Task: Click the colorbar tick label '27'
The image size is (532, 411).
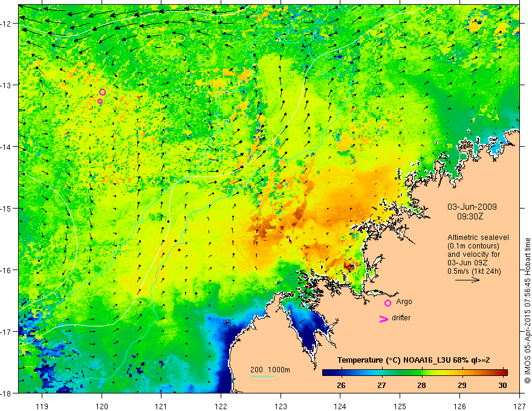Action: click(x=381, y=385)
